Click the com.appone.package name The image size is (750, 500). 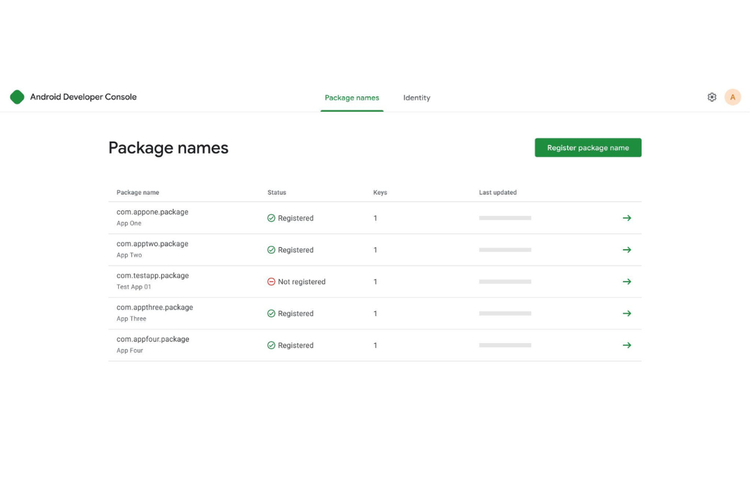(x=152, y=212)
